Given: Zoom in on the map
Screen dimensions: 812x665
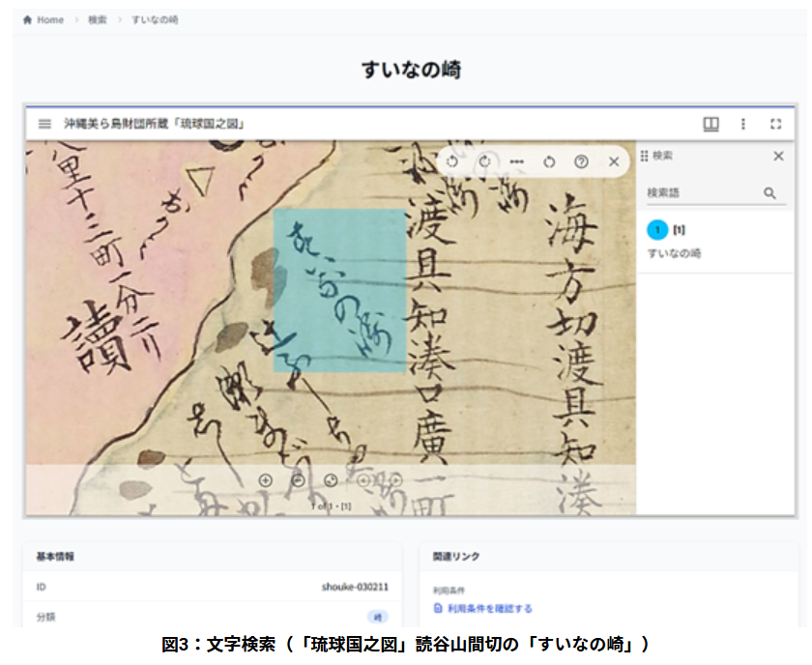Looking at the screenshot, I should (x=266, y=480).
